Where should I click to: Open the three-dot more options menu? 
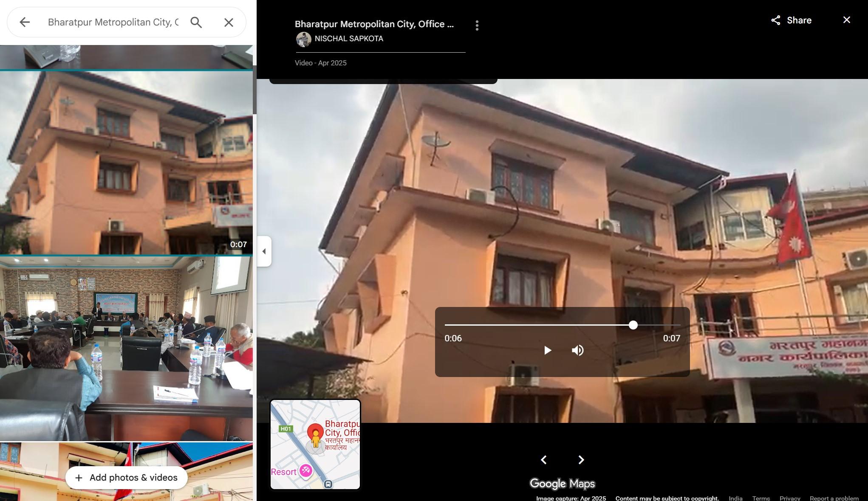point(477,25)
